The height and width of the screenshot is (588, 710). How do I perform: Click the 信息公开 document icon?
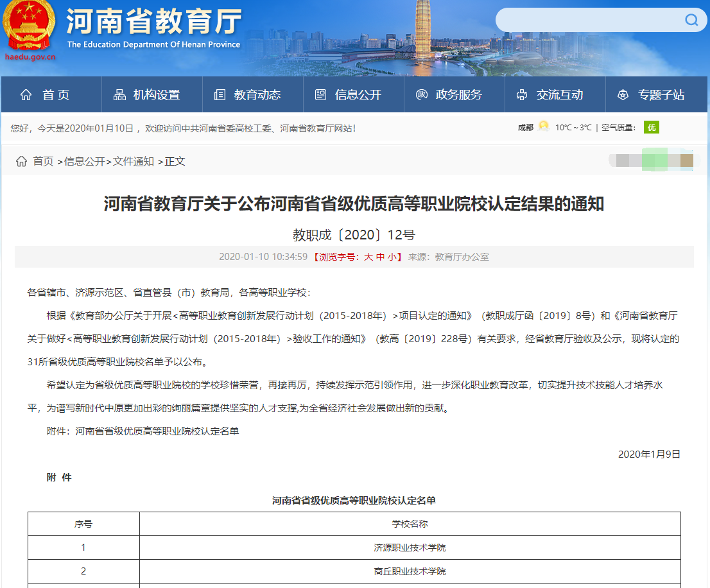(x=320, y=94)
